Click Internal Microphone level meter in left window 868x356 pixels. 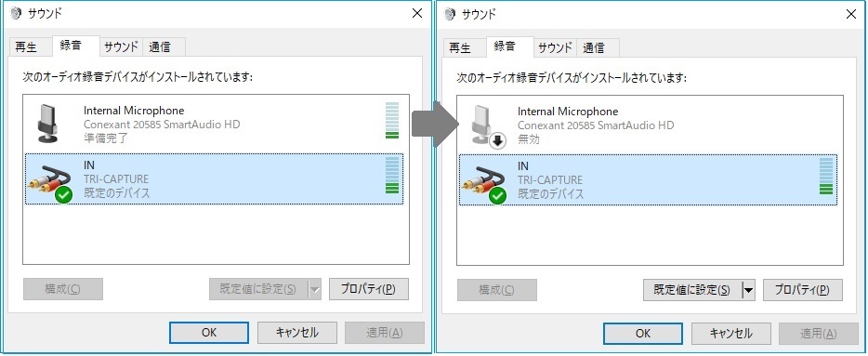click(392, 120)
